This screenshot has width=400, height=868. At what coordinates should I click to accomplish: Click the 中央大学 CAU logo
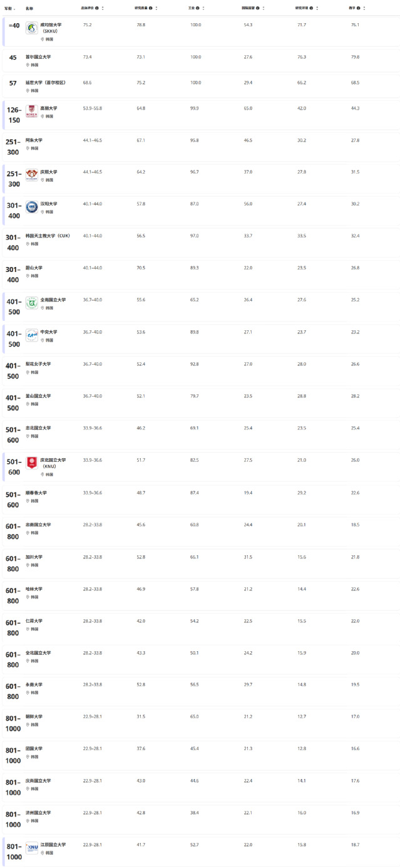pos(32,335)
